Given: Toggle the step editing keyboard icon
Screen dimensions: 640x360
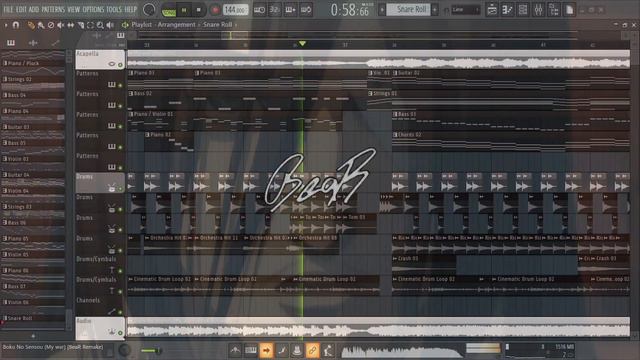Looking at the screenshot, I should 290,10.
